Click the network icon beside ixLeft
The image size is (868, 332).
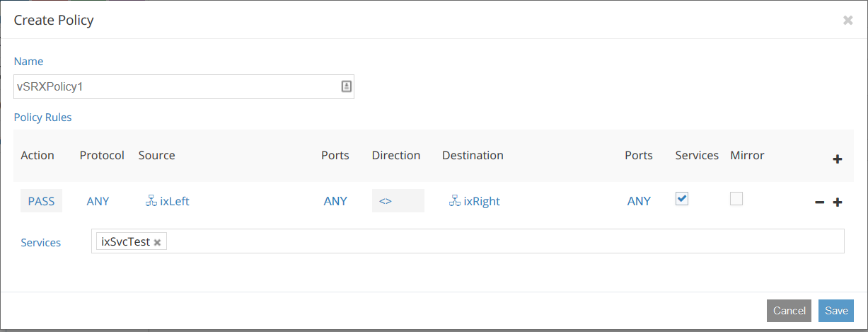click(x=151, y=200)
